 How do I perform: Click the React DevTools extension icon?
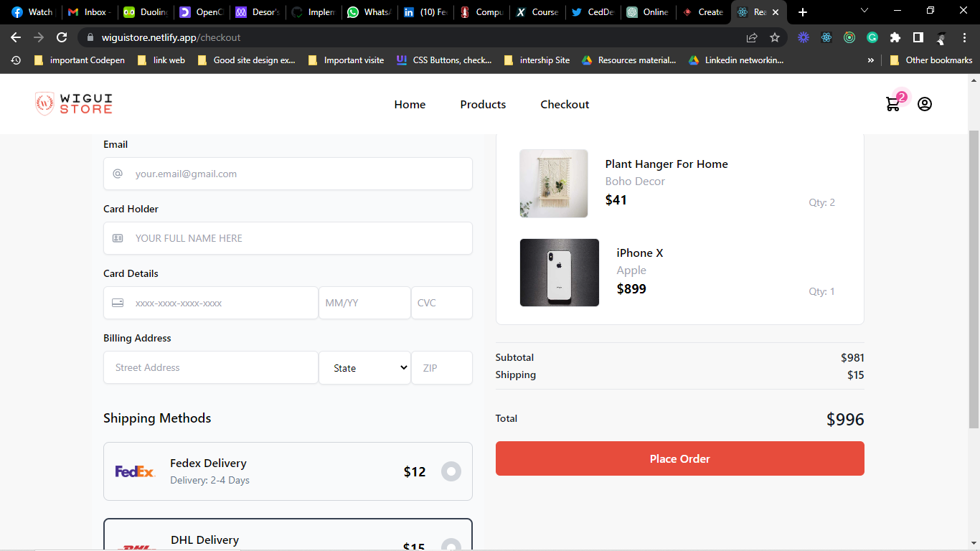(x=826, y=37)
